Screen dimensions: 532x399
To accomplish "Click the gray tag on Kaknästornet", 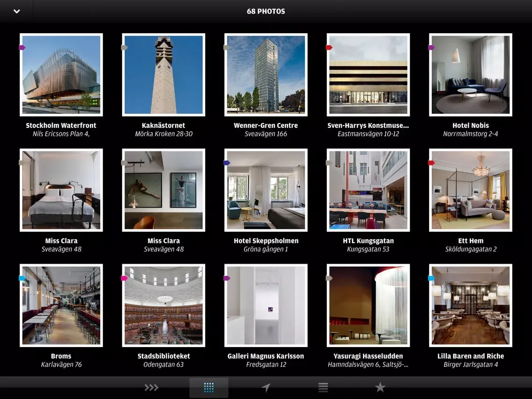I will (x=125, y=47).
